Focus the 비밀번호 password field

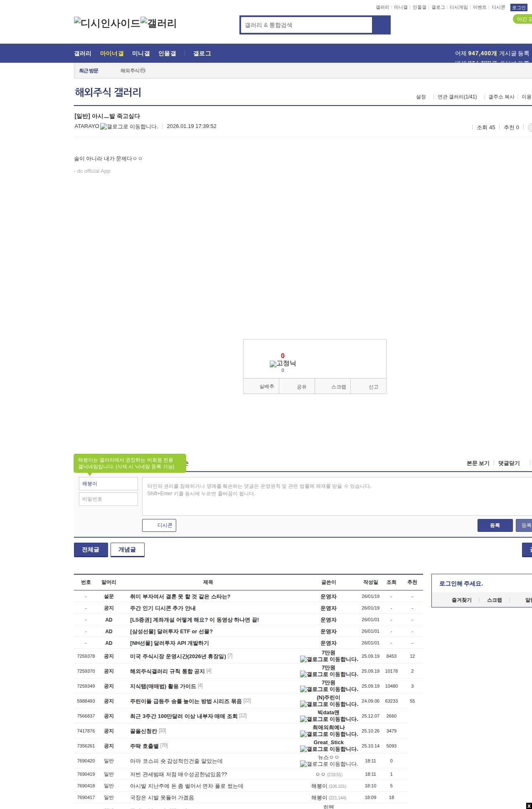(x=108, y=499)
